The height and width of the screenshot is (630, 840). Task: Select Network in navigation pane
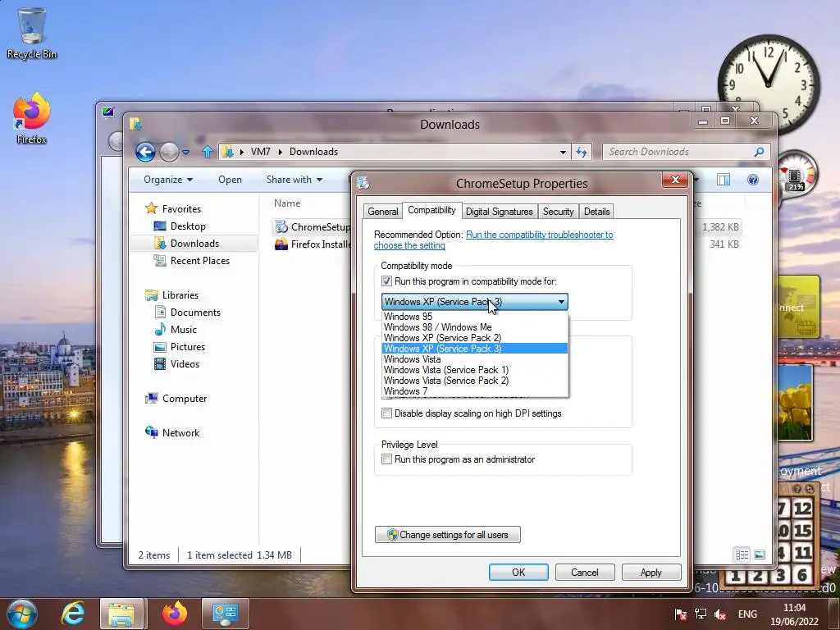[180, 433]
